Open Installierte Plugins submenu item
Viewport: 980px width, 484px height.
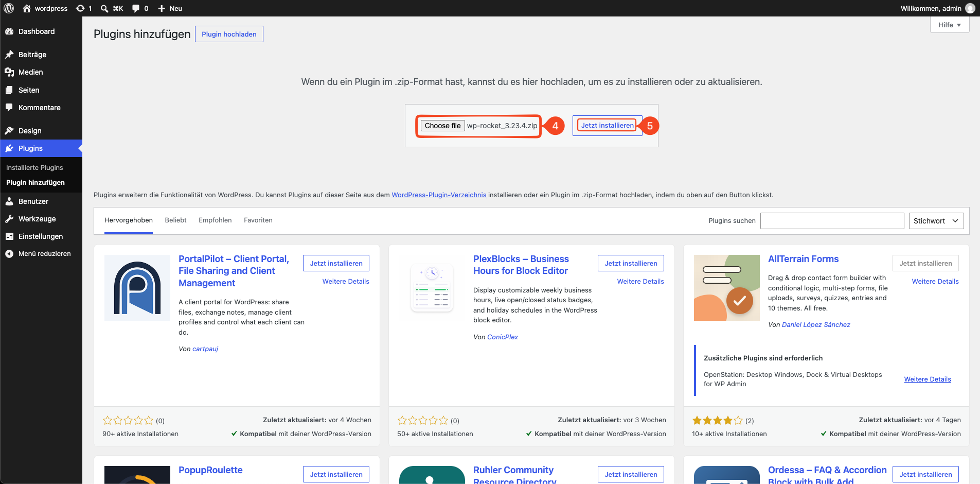point(34,168)
